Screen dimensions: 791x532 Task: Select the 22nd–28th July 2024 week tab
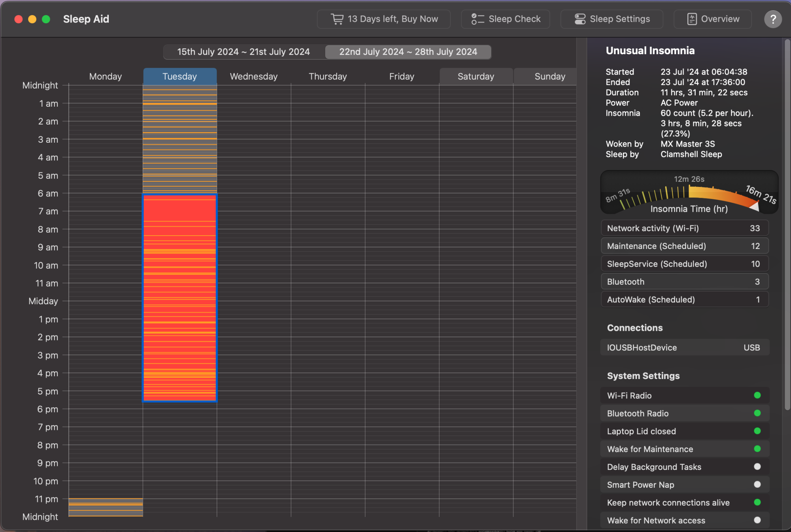408,52
